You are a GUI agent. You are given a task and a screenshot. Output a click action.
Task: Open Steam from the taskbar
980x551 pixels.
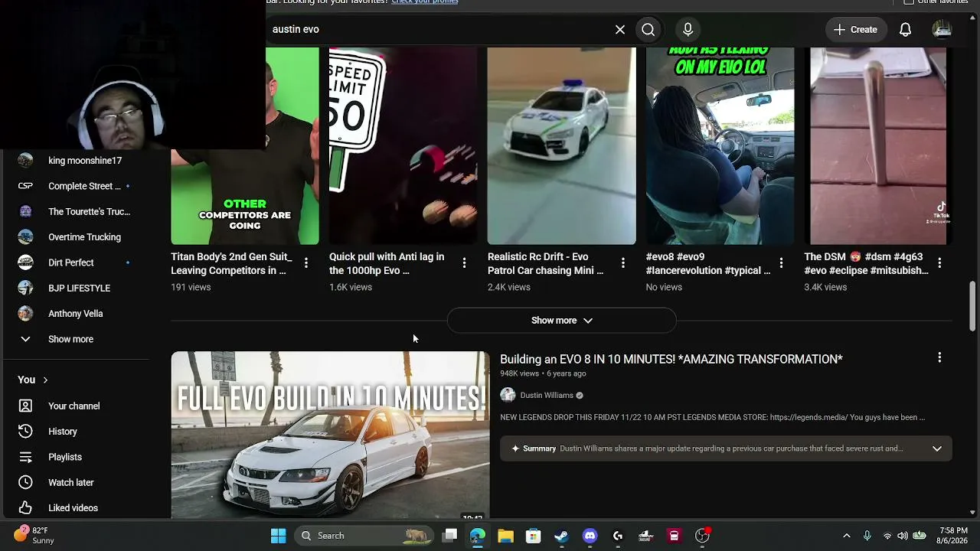[561, 536]
